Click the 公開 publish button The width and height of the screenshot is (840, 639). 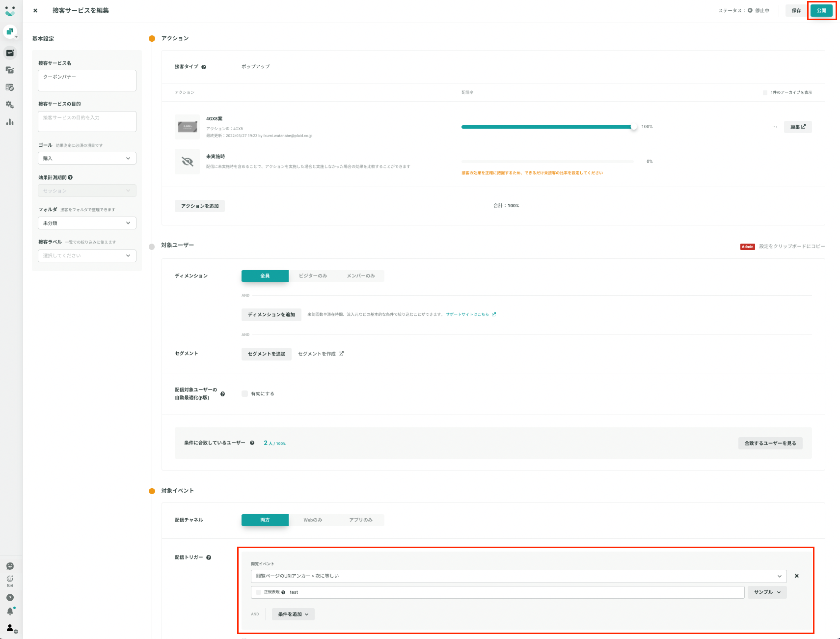[x=821, y=10]
